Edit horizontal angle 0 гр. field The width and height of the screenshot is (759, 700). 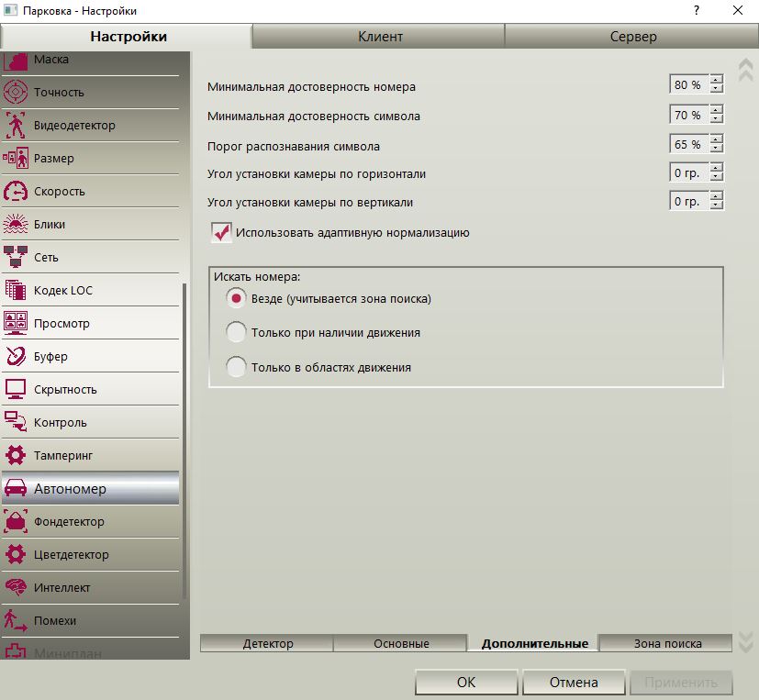[689, 172]
